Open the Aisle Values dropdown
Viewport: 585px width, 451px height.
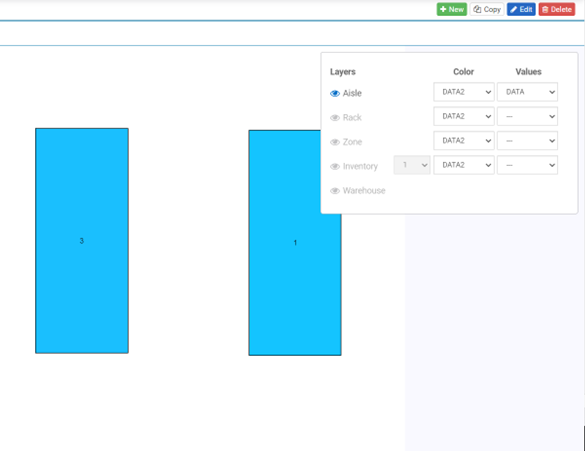point(527,92)
